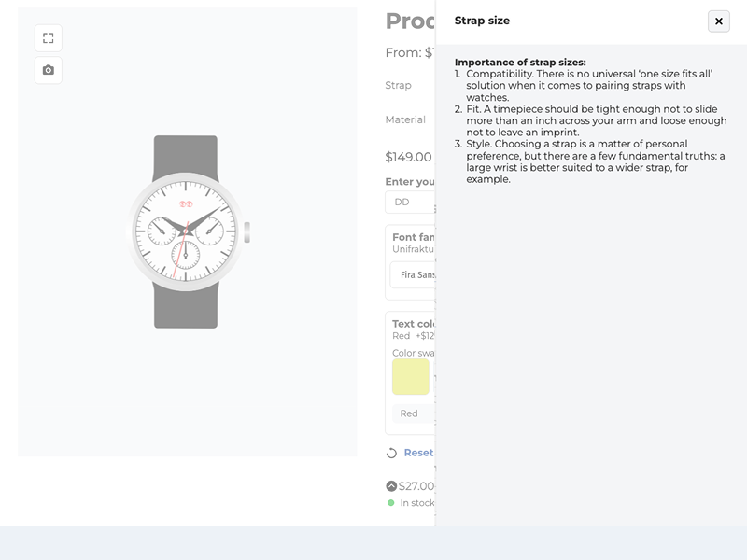Click the Font family section heading
The image size is (747, 560).
414,237
